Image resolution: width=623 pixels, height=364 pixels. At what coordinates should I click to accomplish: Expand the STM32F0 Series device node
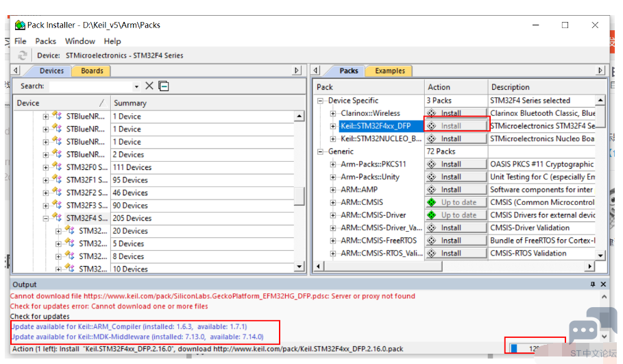(x=46, y=168)
